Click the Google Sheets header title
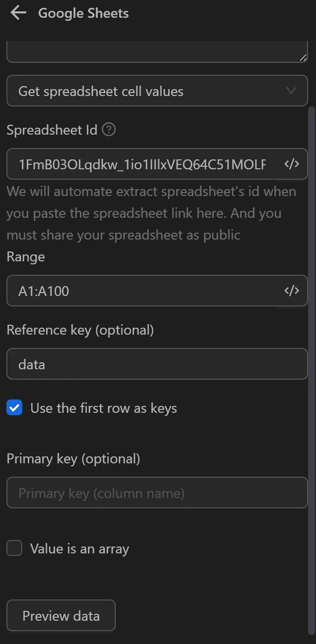316x644 pixels. click(x=83, y=13)
